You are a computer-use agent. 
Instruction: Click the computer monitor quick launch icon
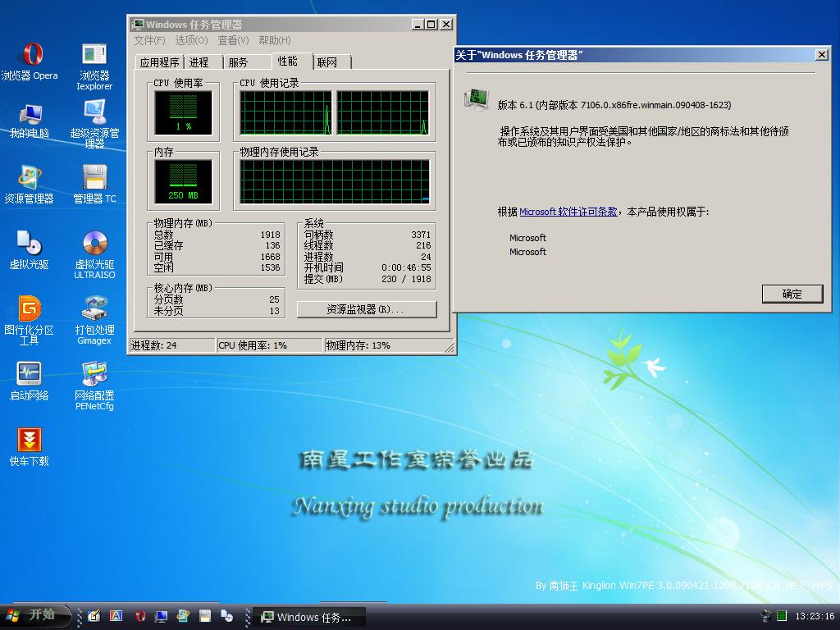[x=161, y=616]
